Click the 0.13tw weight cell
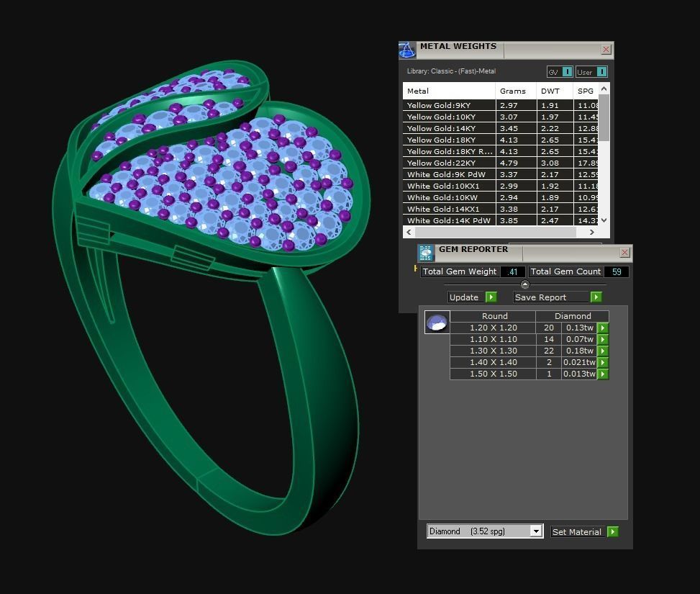Screen dimensions: 700x594 579,328
